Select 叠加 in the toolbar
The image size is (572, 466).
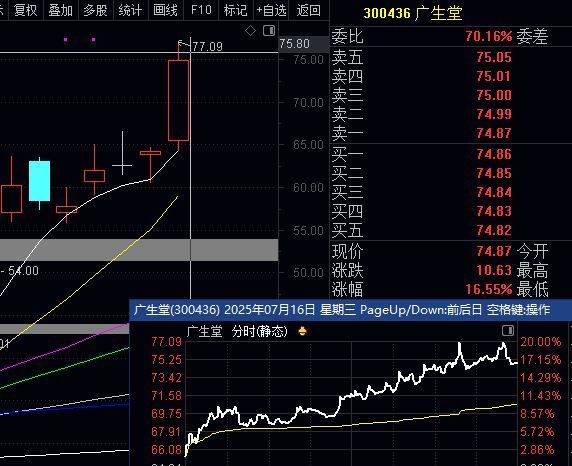pyautogui.click(x=61, y=10)
